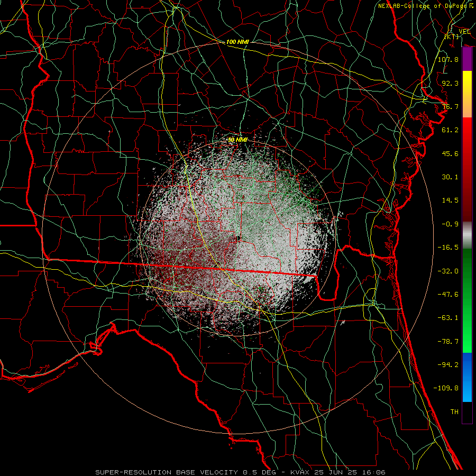Click the TH legend label
Viewport: 476px width, 476px height.
point(454,412)
